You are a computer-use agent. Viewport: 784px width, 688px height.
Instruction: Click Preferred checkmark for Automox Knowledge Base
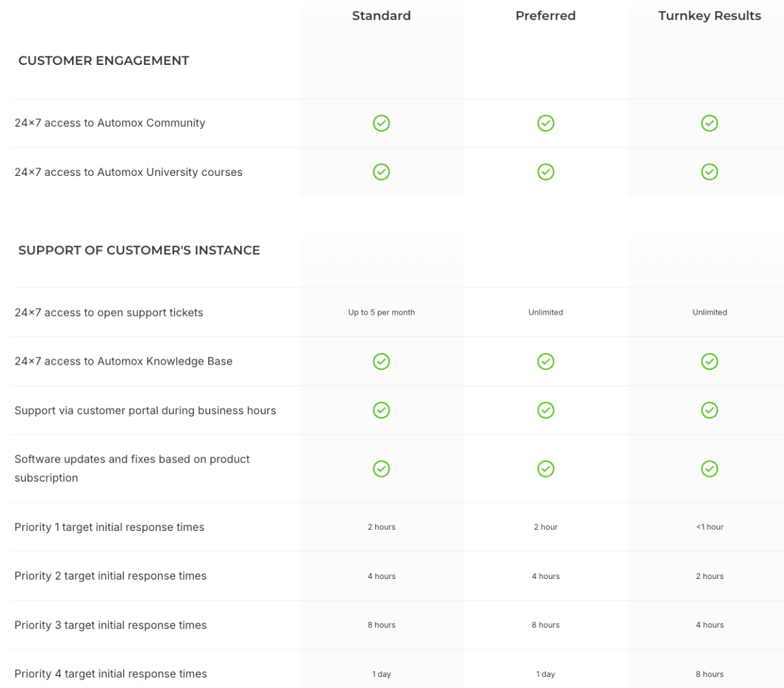tap(546, 362)
